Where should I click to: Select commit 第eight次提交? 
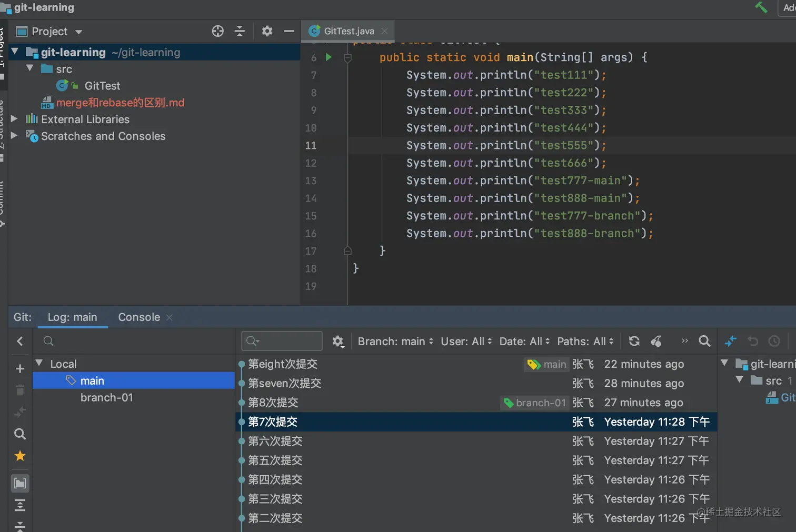point(476,364)
